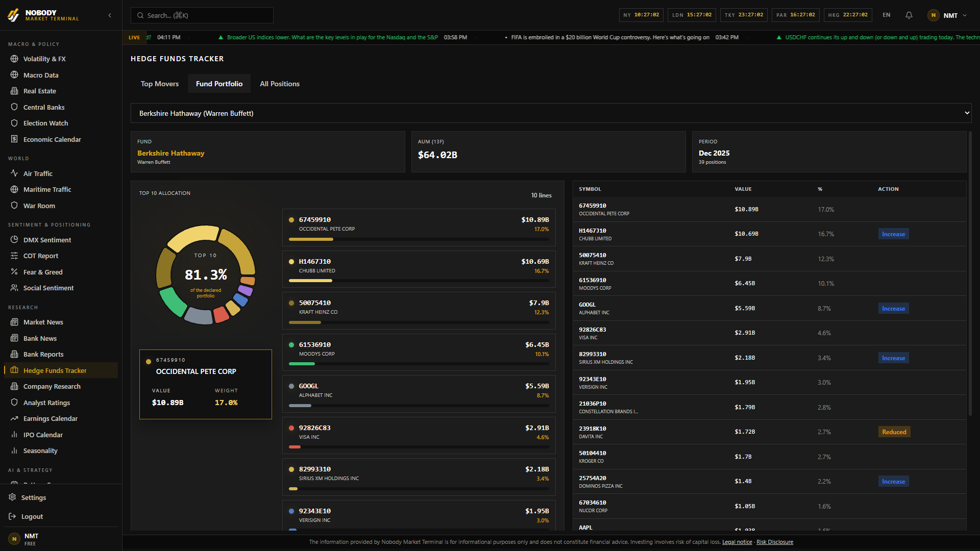Click the Visa Inc red color dot
980x551 pixels.
tap(291, 428)
